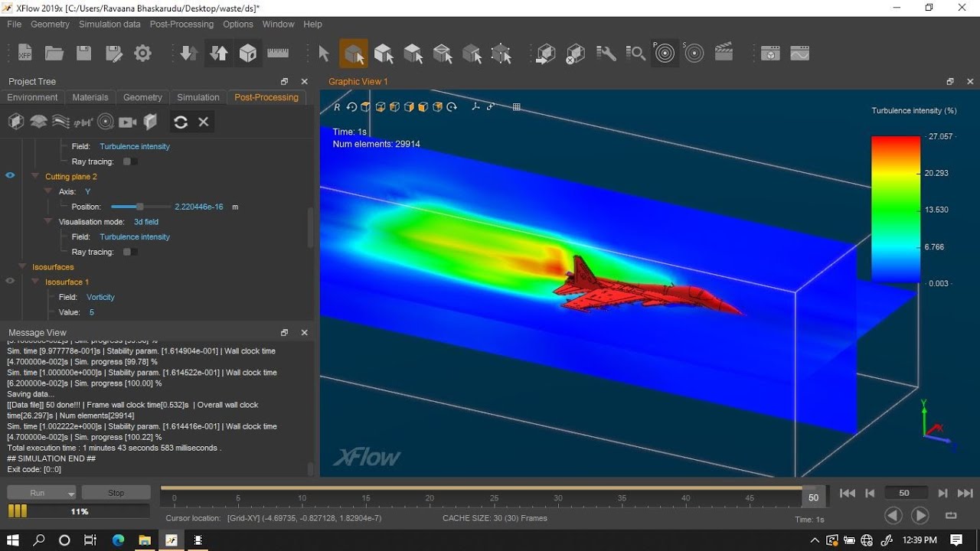Open the Post-Processing menu in menu bar
Viewport: 980px width, 551px height.
coord(181,24)
